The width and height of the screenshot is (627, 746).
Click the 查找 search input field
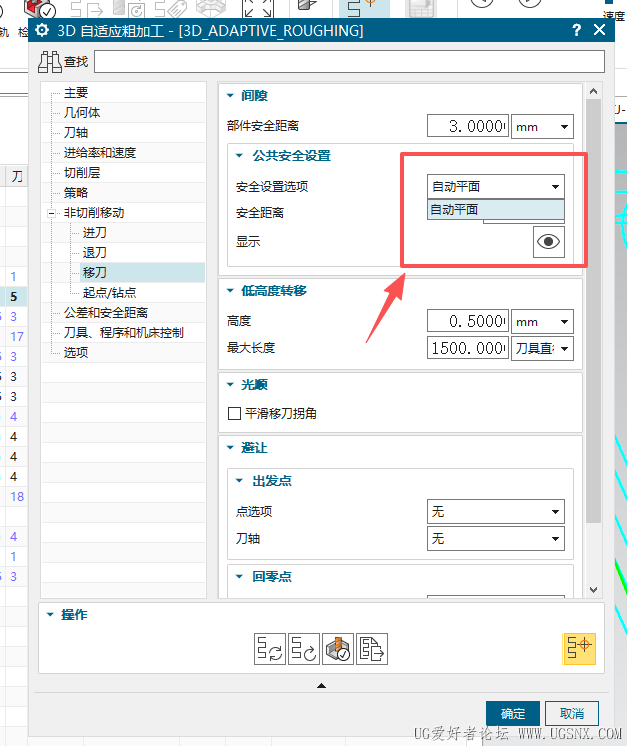(x=350, y=62)
